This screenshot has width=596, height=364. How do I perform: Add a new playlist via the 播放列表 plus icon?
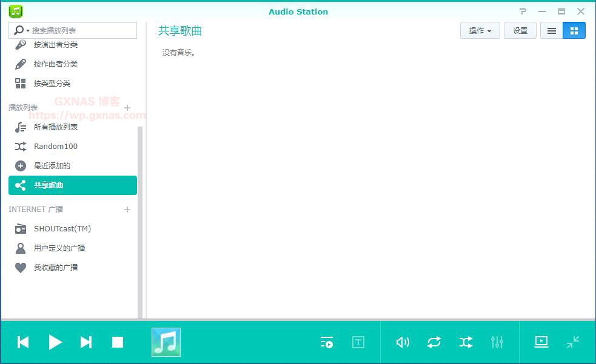[x=127, y=108]
